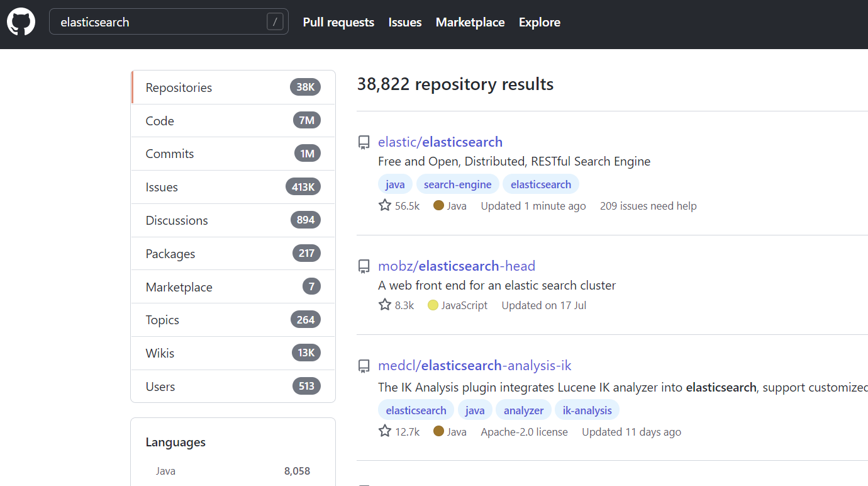
Task: Click Updated 11 days ago text
Action: (x=632, y=432)
